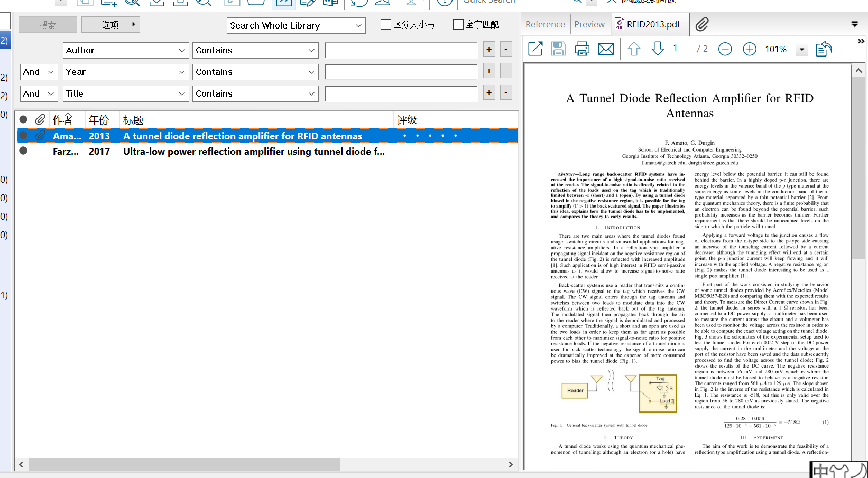This screenshot has width=868, height=478.
Task: Open the panel layout dropdown arrow beside tabs
Action: [855, 24]
